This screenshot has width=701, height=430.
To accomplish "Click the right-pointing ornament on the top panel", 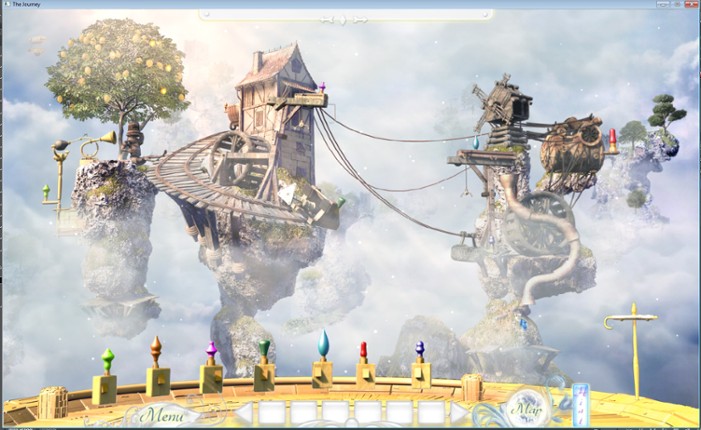I will (x=360, y=20).
